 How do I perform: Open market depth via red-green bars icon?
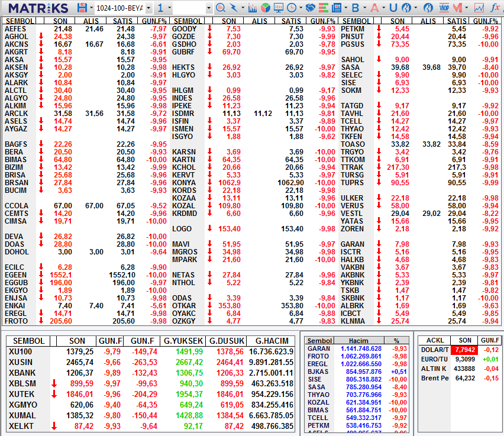322,7
